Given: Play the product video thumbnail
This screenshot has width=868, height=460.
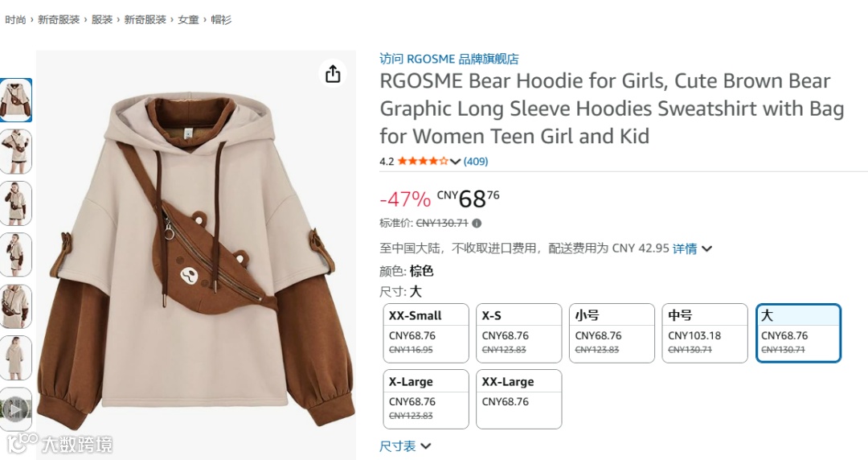Looking at the screenshot, I should 15,409.
